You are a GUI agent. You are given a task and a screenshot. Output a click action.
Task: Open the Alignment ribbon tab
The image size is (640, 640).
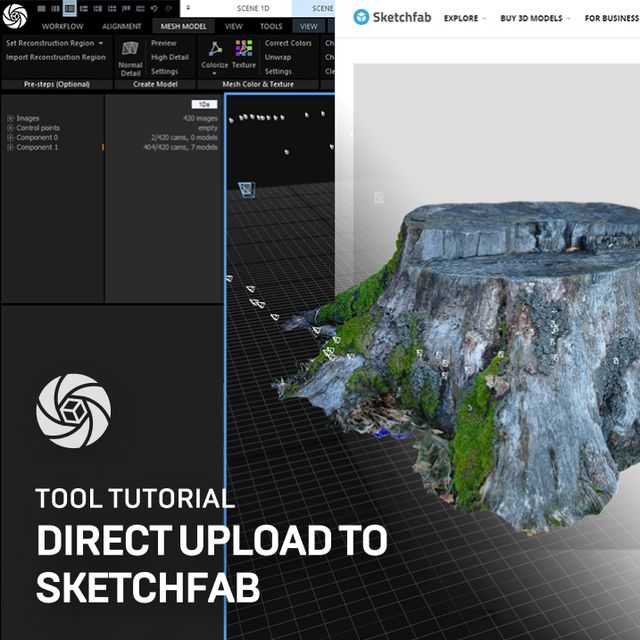pyautogui.click(x=121, y=27)
